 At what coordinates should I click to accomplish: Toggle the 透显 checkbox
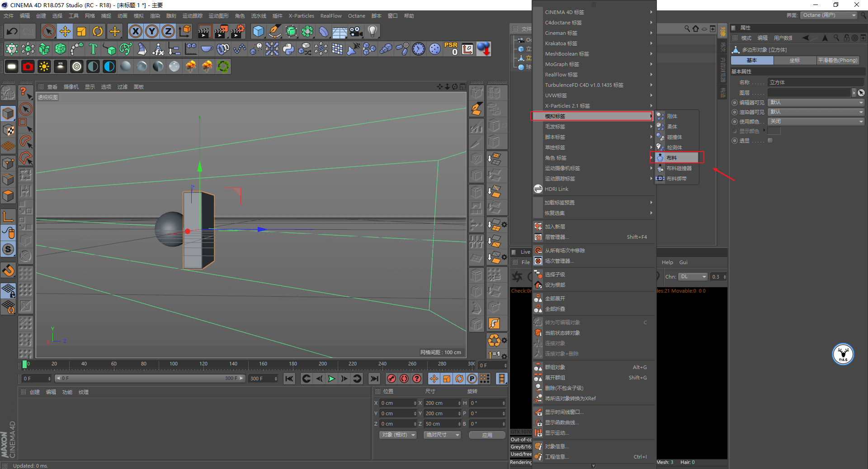tap(770, 141)
